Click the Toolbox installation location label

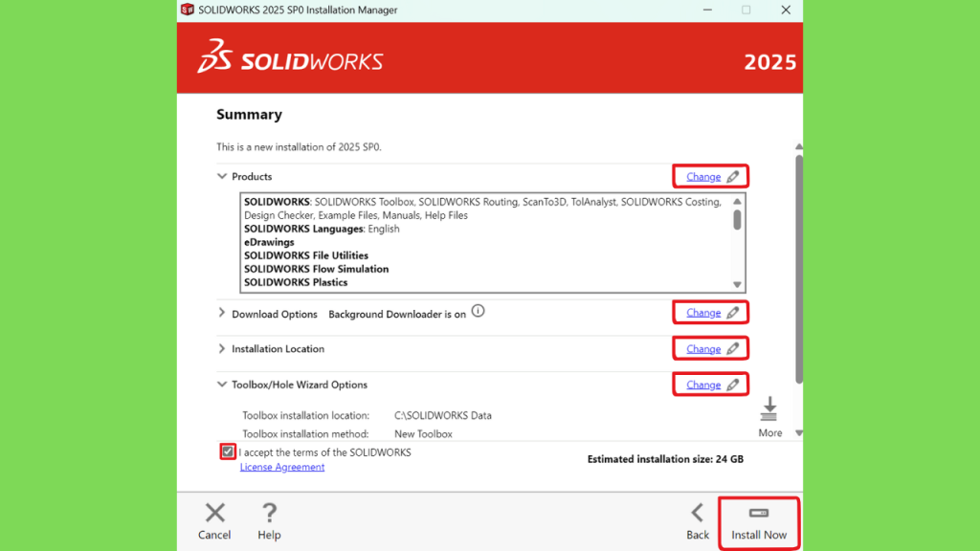305,415
